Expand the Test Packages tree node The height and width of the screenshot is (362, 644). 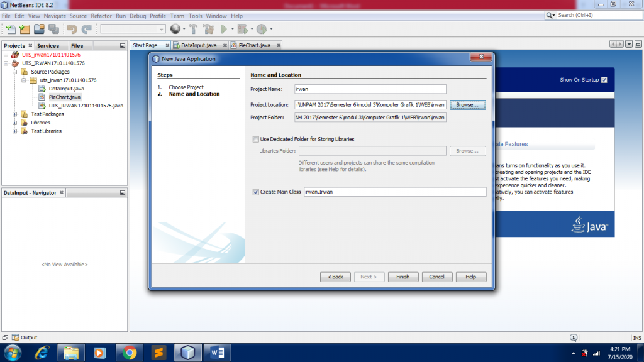pyautogui.click(x=15, y=114)
